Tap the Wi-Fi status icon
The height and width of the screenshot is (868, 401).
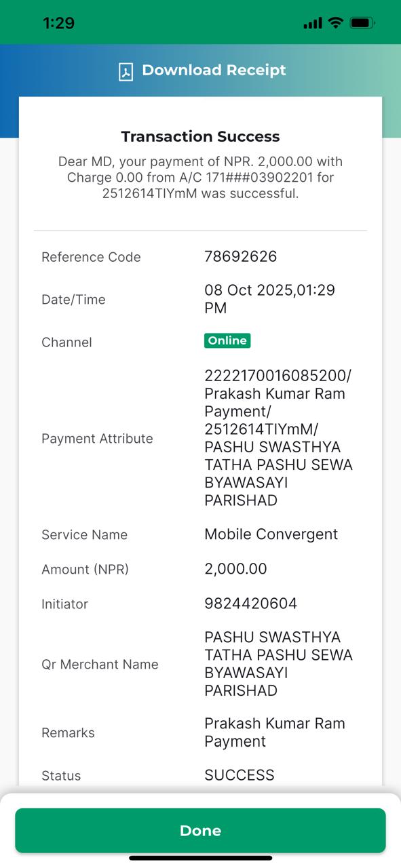coord(335,22)
